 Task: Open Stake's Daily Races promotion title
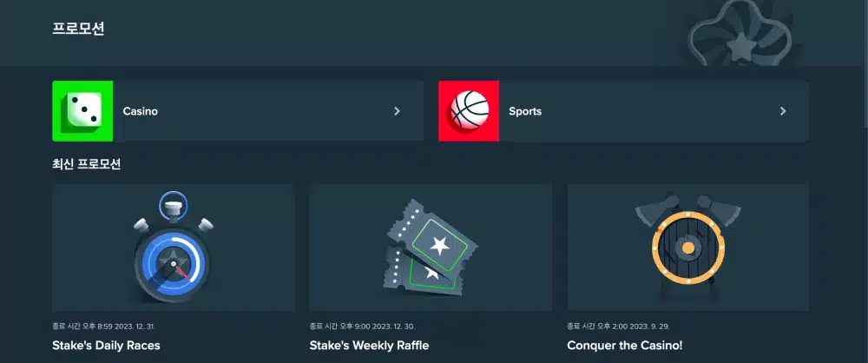106,346
